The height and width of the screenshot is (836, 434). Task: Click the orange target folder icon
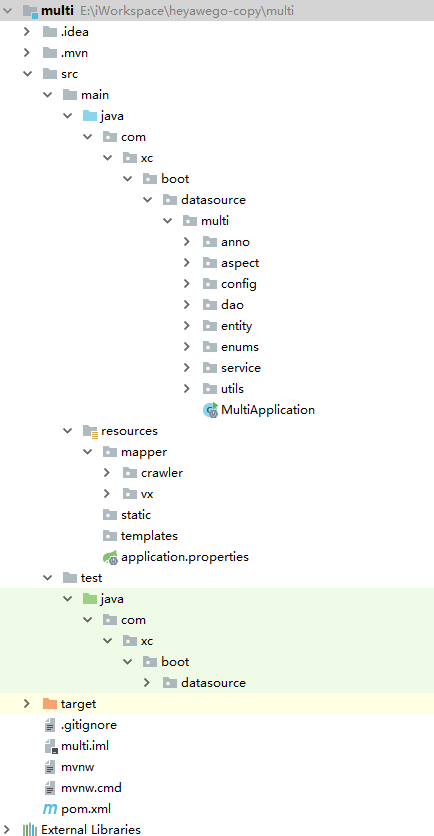click(x=50, y=704)
